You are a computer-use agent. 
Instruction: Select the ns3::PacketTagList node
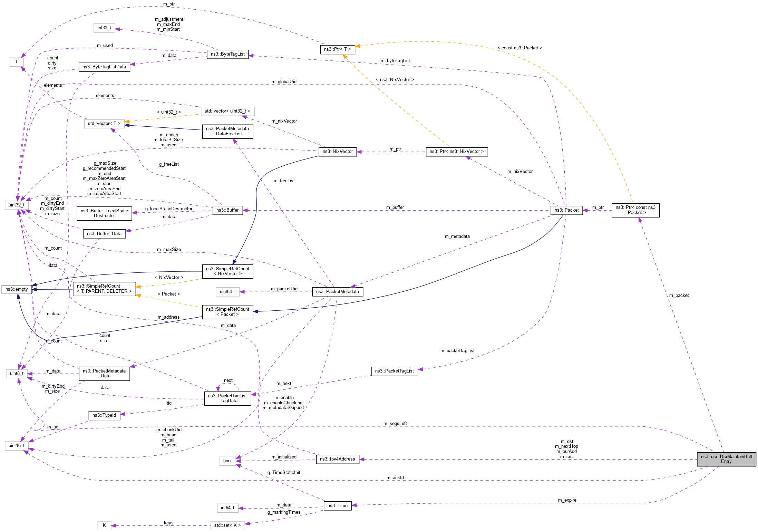pos(395,371)
